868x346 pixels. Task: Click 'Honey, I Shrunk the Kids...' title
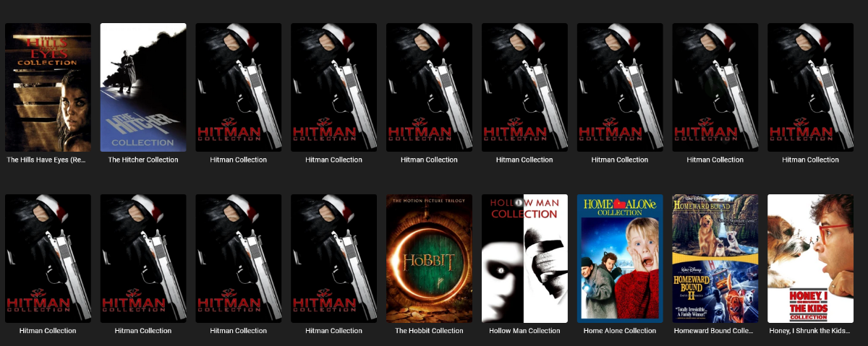pos(811,331)
